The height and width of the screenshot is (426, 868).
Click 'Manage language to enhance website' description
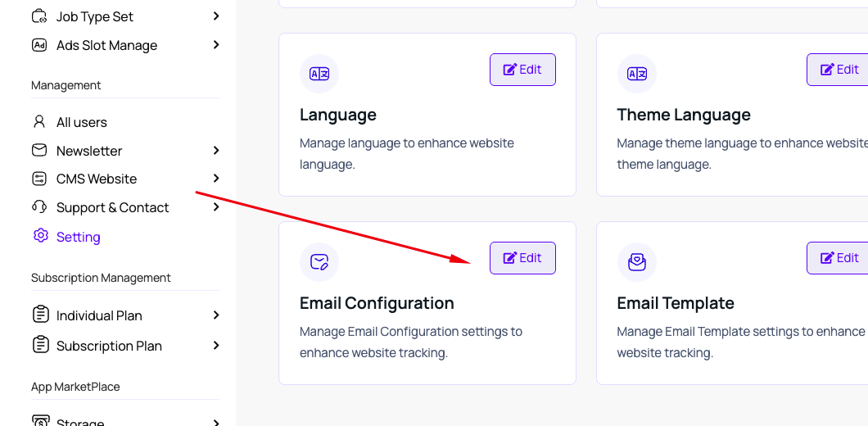click(407, 153)
